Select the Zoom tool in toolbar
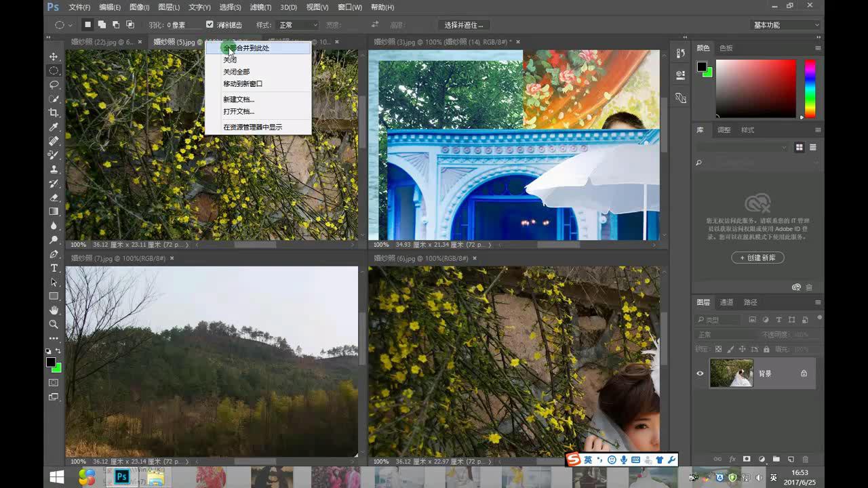 click(54, 325)
